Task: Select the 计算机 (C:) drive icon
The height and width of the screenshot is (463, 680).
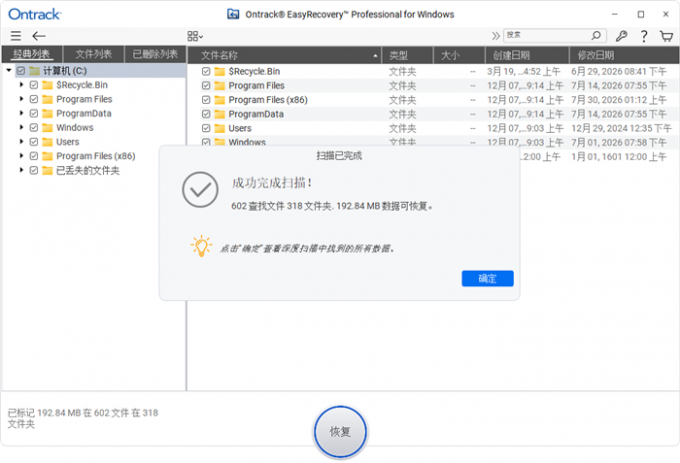Action: point(34,70)
